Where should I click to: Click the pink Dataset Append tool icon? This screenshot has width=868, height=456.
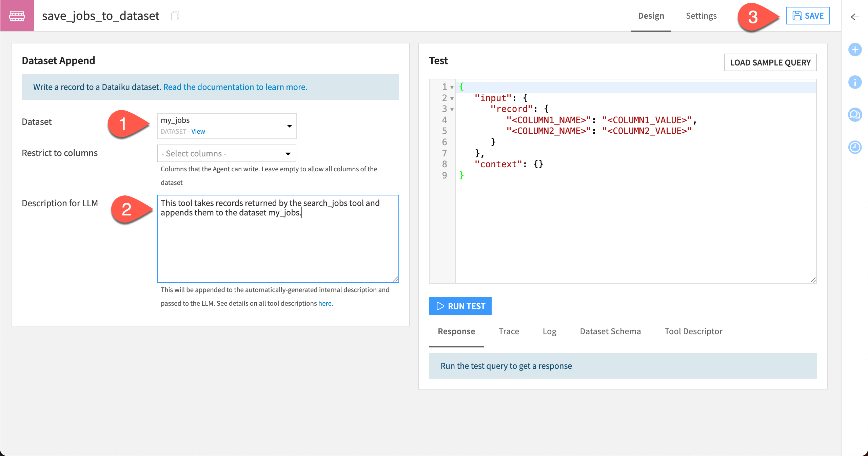click(x=17, y=15)
